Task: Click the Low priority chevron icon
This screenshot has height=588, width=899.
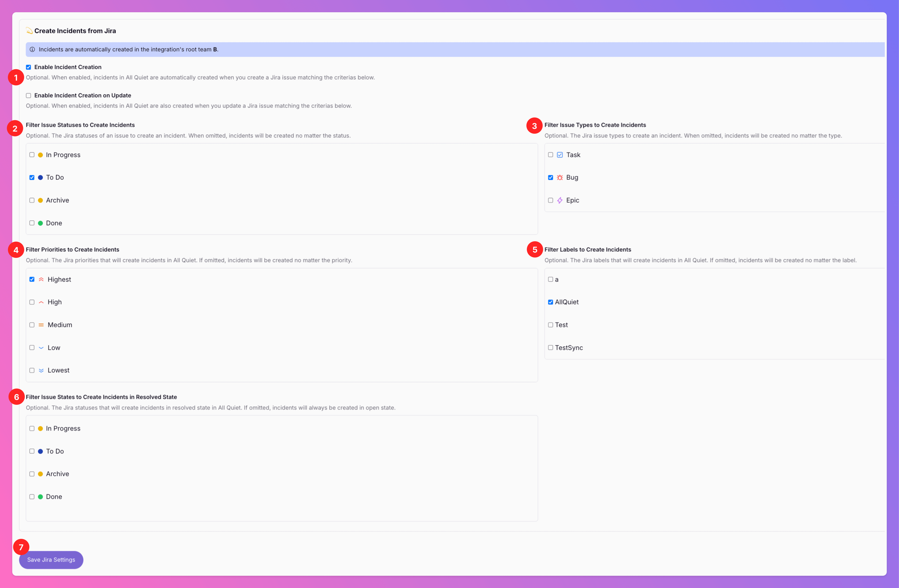Action: (41, 348)
